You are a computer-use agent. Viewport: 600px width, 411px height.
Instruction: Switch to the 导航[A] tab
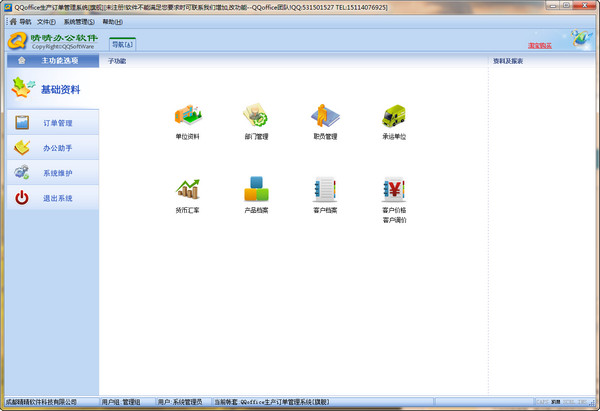122,45
